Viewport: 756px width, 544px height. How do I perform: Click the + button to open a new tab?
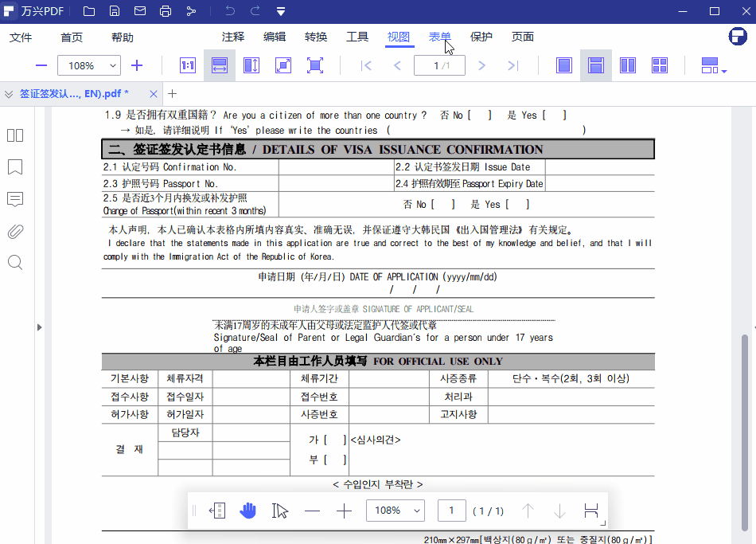click(172, 92)
